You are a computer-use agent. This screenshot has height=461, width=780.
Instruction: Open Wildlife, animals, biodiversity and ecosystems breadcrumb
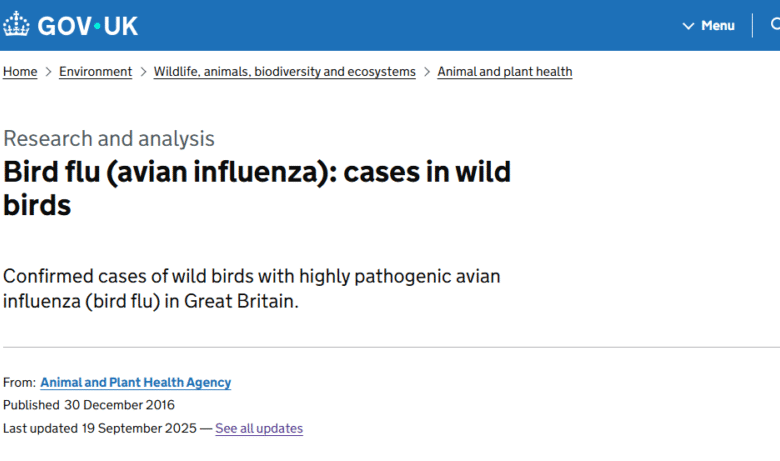(x=284, y=72)
